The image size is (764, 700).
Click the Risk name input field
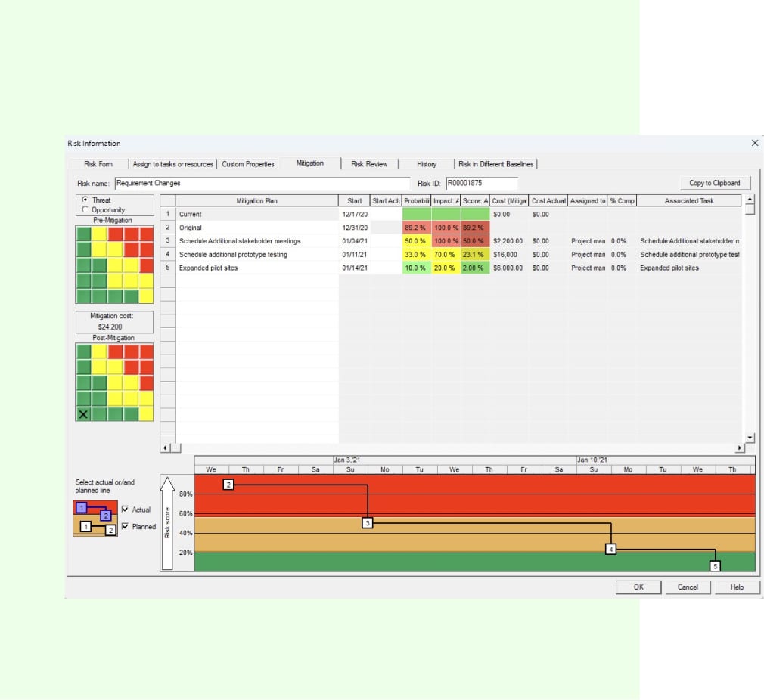261,183
